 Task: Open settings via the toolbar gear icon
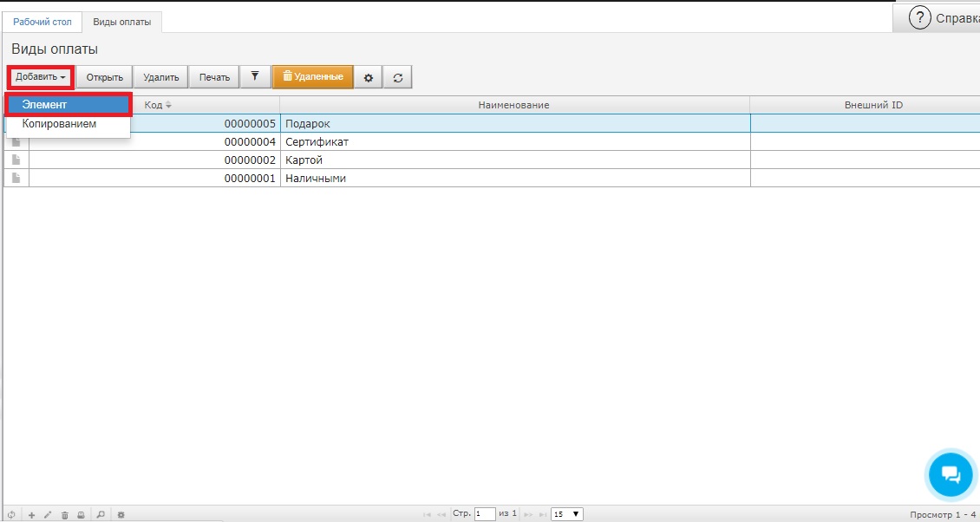click(x=369, y=78)
